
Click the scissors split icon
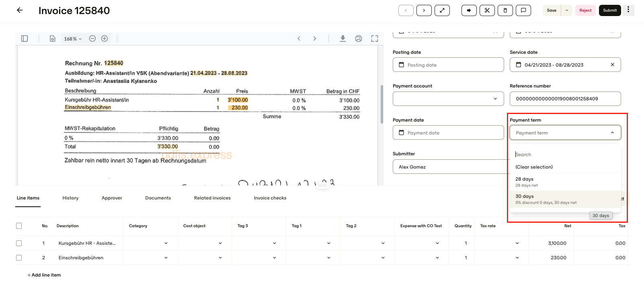coord(487,10)
